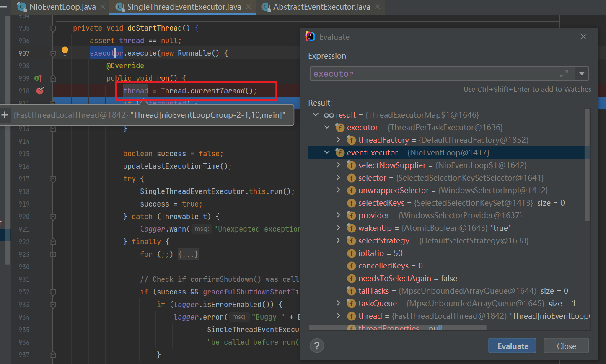Click the breakpoint icon on line 910
606x364 pixels.
coord(40,90)
